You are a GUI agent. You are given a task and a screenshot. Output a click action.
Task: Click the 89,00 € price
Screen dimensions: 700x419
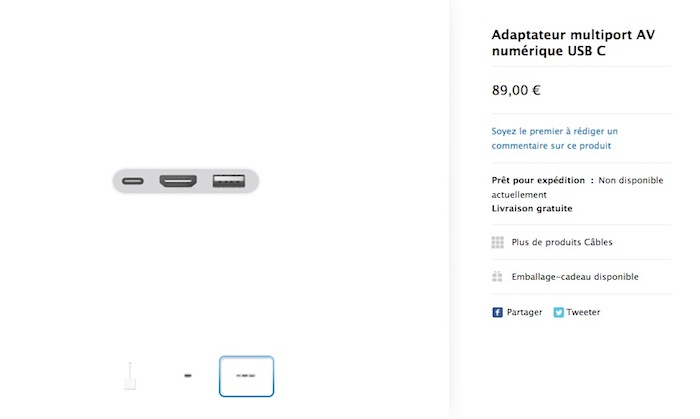pyautogui.click(x=516, y=90)
